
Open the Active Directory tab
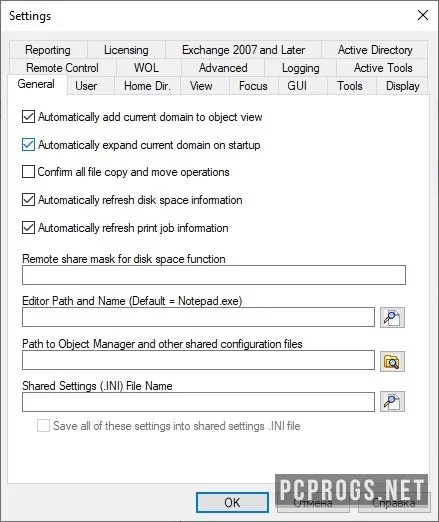click(x=375, y=50)
